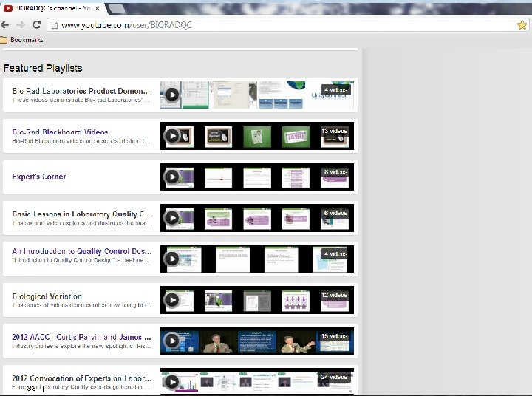Image resolution: width=532 pixels, height=399 pixels.
Task: Click description 'Bio-Rad Blackboard videos are a series'
Action: pyautogui.click(x=81, y=141)
